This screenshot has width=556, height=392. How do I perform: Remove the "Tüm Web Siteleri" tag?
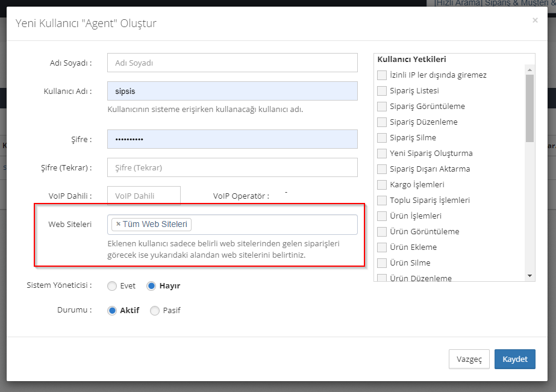click(x=118, y=225)
